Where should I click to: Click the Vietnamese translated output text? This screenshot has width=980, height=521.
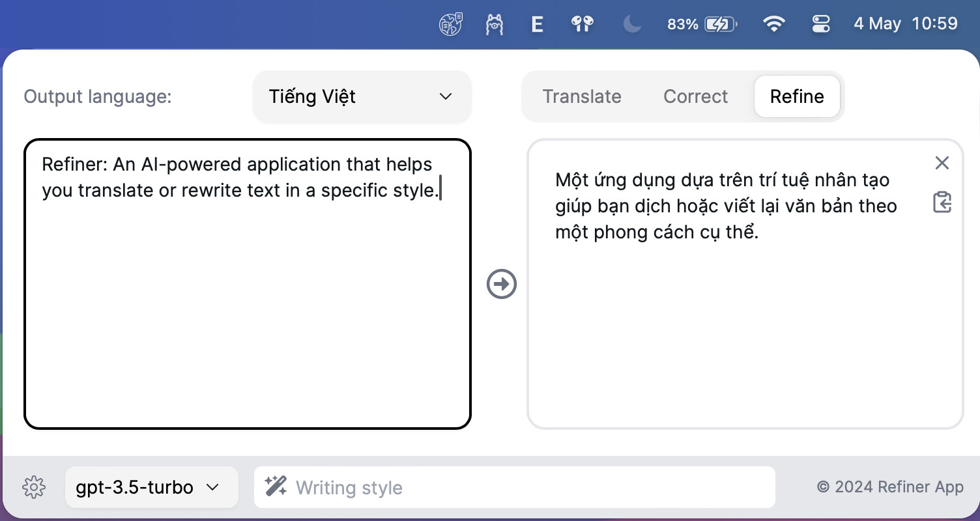point(727,206)
